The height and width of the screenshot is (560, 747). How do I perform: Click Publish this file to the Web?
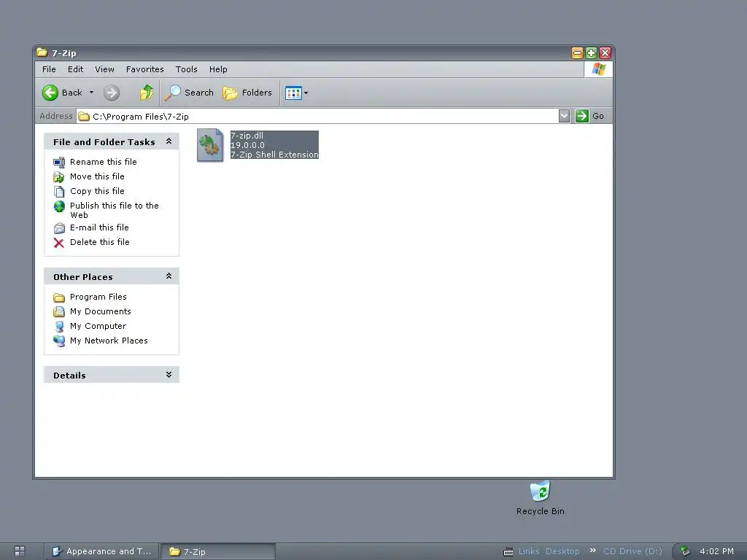pyautogui.click(x=115, y=210)
